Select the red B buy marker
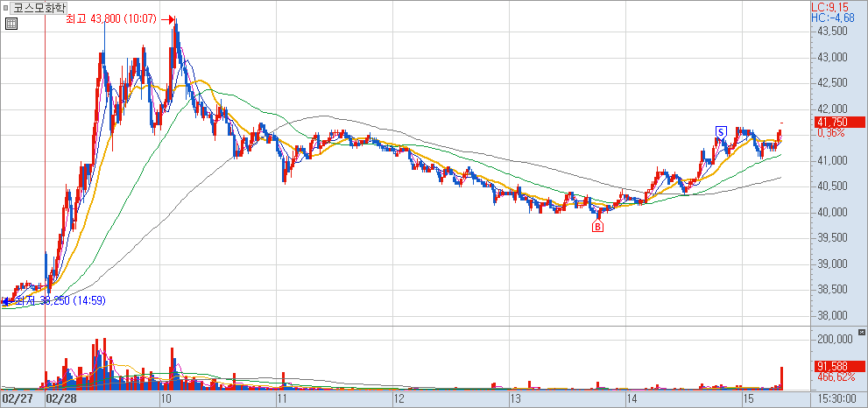Viewport: 868px width, 408px height. point(597,226)
